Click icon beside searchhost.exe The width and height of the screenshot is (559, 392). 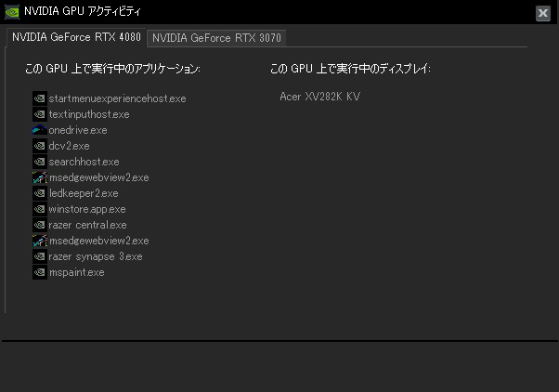click(40, 162)
